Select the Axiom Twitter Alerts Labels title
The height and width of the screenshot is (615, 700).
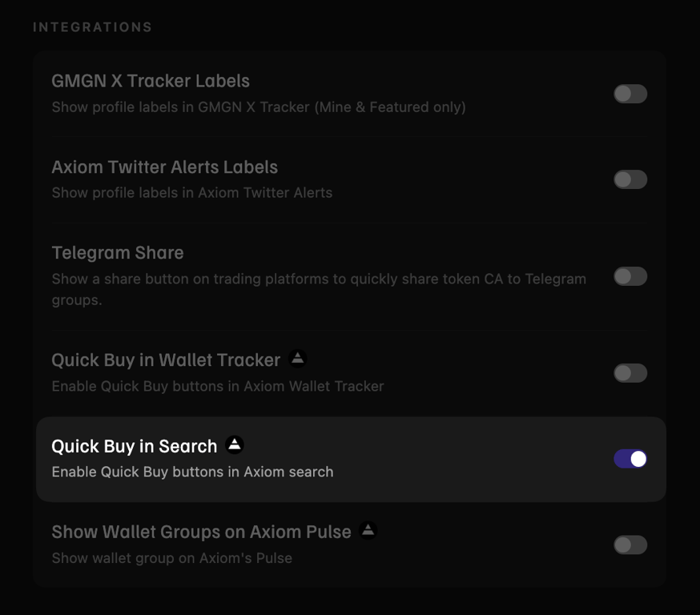165,167
